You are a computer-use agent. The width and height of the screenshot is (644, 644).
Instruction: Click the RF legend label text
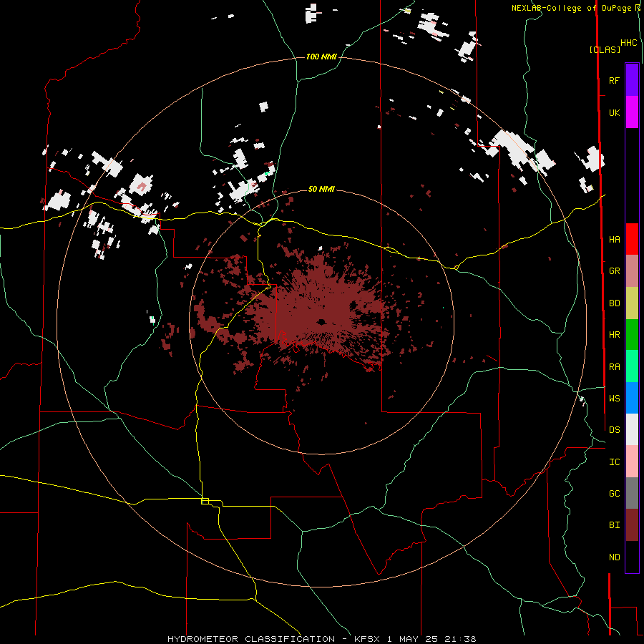click(614, 80)
